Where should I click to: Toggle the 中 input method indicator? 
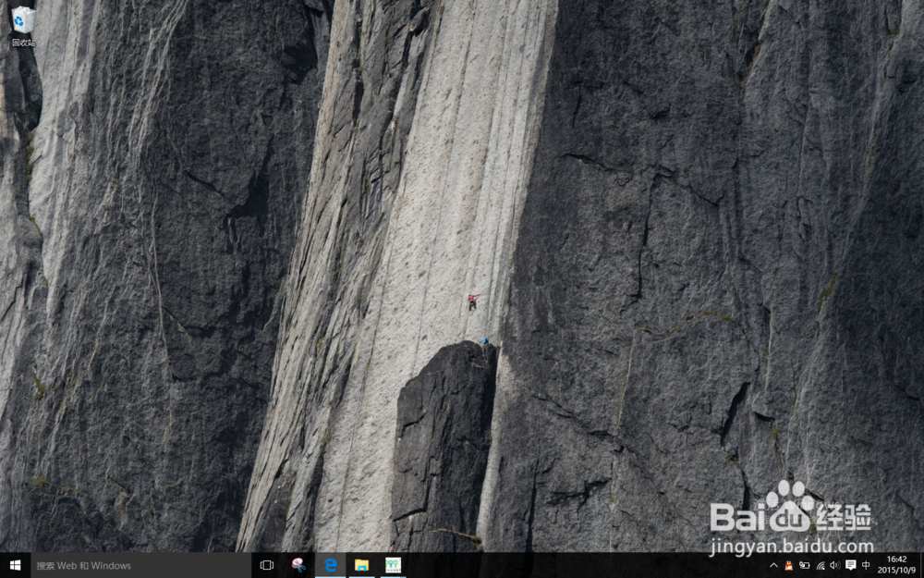(866, 566)
